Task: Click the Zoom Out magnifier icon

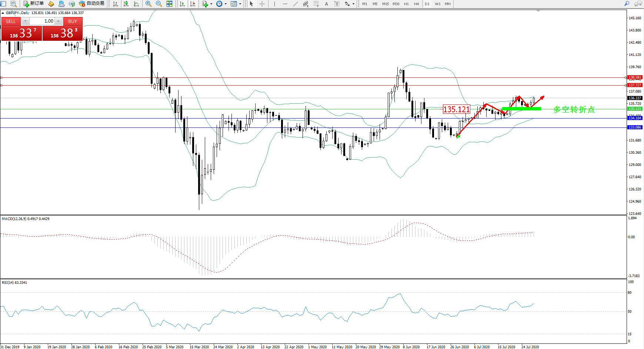Action: (159, 4)
